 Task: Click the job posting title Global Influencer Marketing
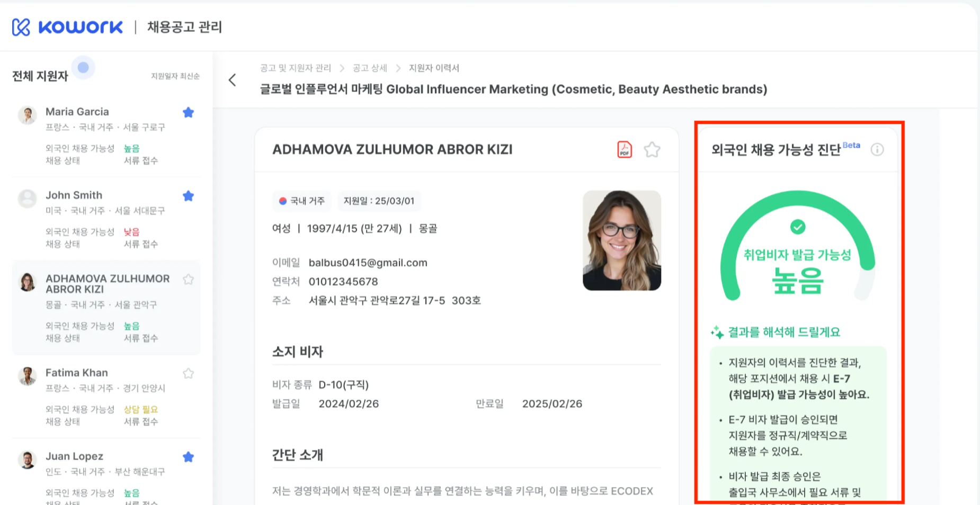tap(513, 89)
